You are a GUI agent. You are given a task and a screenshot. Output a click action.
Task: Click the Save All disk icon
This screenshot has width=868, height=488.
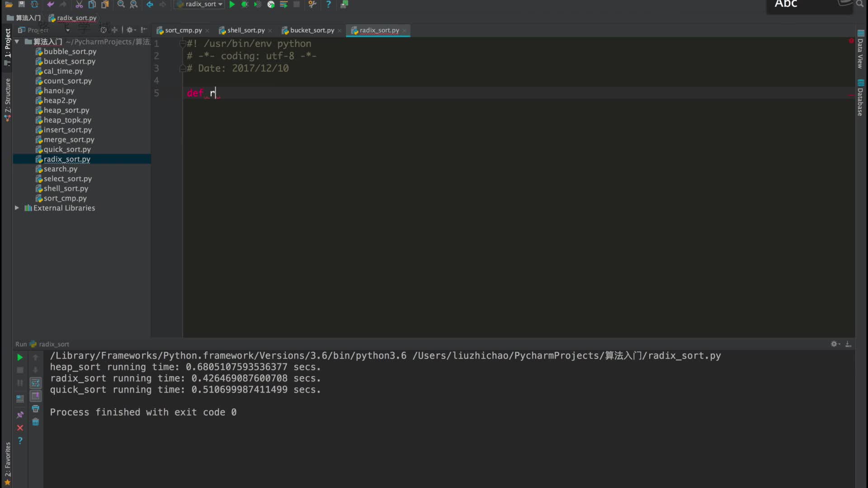point(21,4)
